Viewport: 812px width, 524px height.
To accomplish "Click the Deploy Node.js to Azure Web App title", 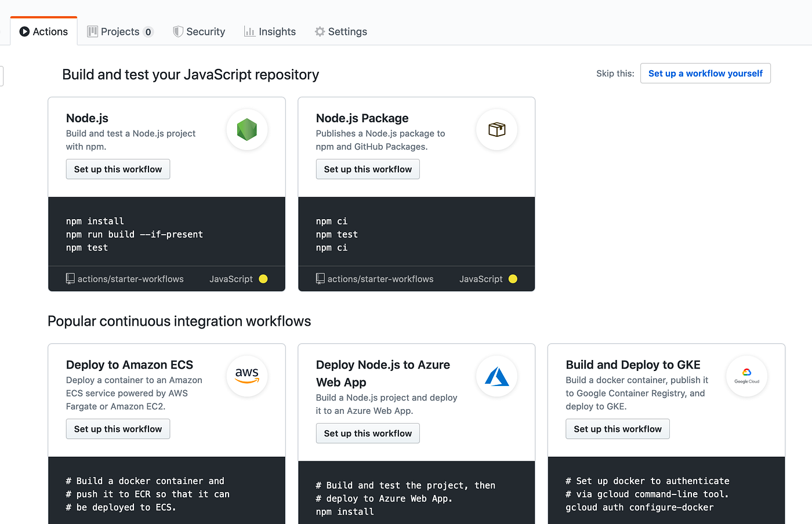I will (x=383, y=373).
